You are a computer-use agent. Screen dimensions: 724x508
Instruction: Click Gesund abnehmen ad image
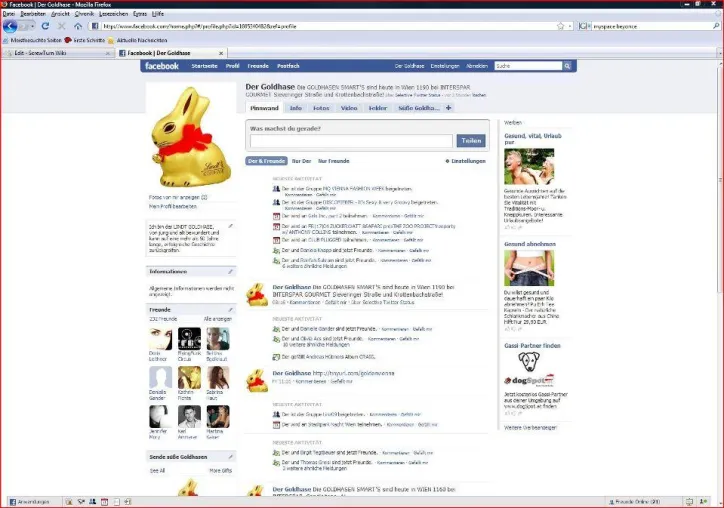click(529, 268)
